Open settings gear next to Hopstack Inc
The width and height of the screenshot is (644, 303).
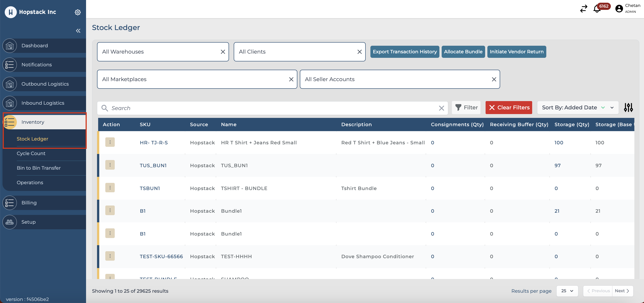tap(78, 12)
